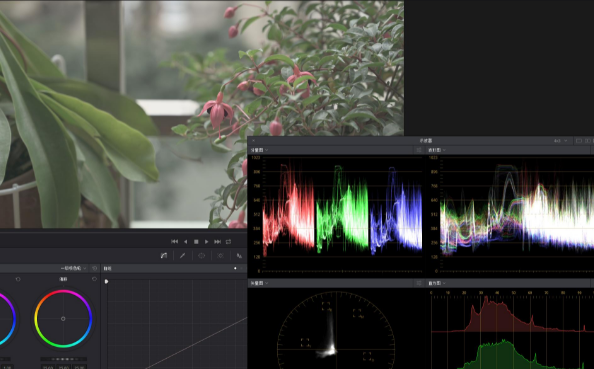Click the partially visible left color wheel ring
594x369 pixels.
click(13, 319)
